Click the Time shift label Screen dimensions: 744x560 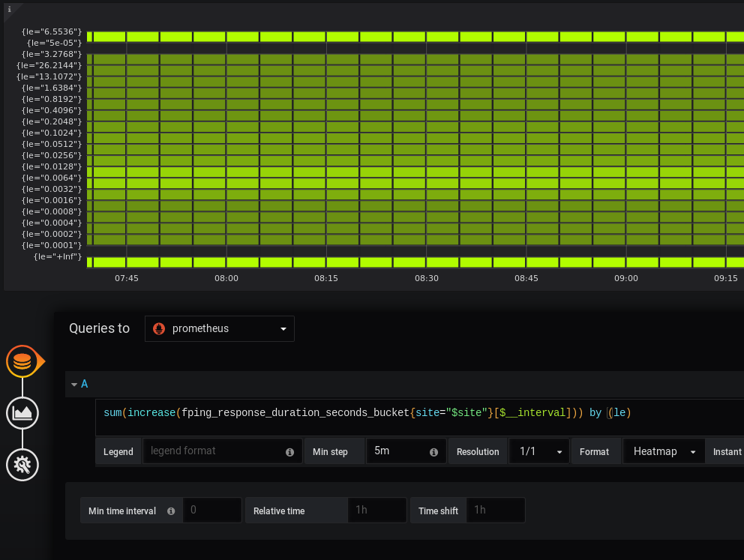pos(439,511)
